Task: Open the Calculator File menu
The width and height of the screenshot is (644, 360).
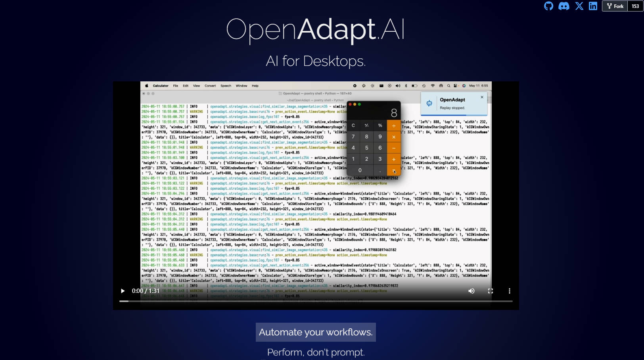Action: pyautogui.click(x=175, y=85)
